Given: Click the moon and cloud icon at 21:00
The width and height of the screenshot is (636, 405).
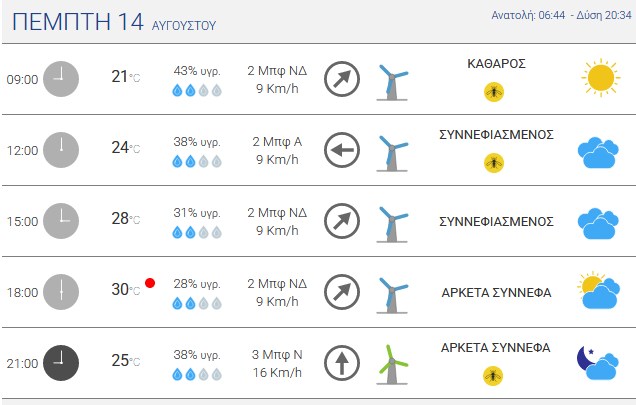Looking at the screenshot, I should pos(598,362).
